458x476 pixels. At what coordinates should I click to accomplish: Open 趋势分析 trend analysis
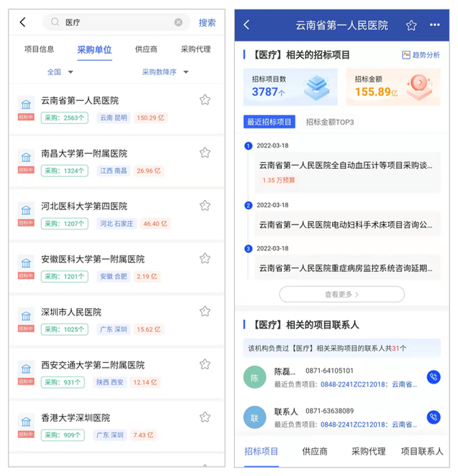421,55
